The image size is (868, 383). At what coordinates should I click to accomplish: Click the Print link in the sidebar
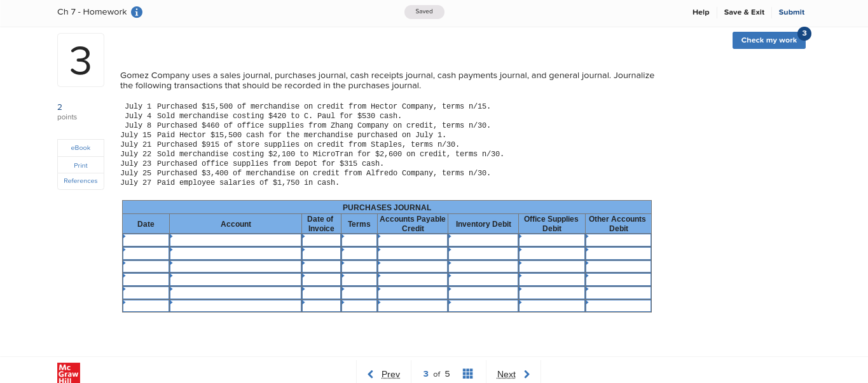point(80,165)
